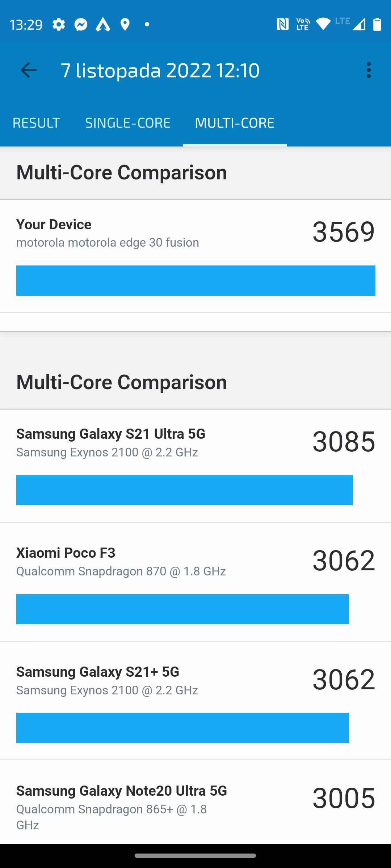
Task: Tap the Your Device score 3569
Action: pos(344,231)
